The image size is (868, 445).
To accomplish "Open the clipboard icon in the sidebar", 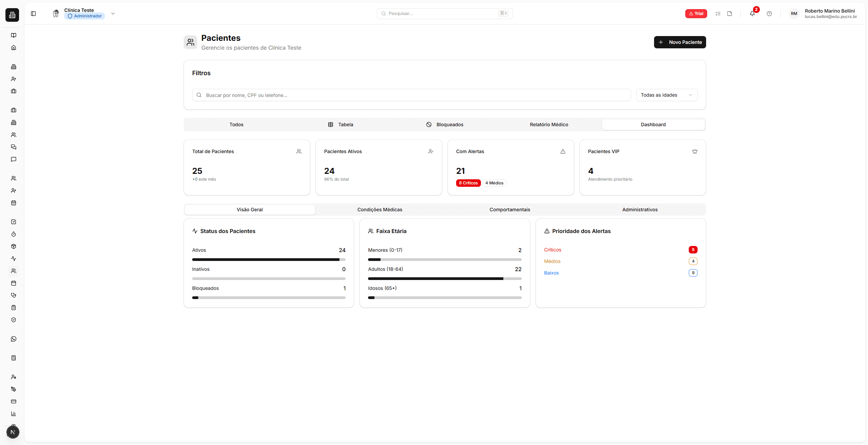I will (14, 308).
